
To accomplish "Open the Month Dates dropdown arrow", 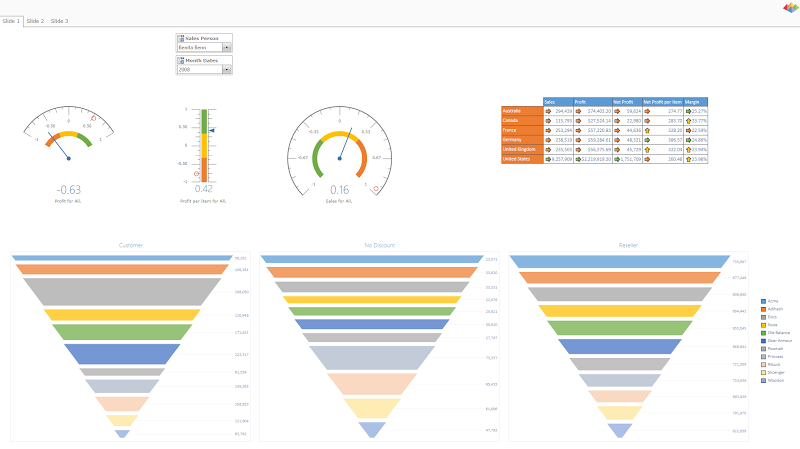I will point(227,69).
